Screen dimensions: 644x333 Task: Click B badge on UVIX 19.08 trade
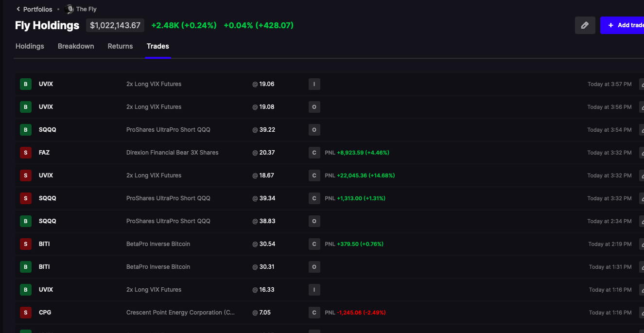[x=26, y=107]
